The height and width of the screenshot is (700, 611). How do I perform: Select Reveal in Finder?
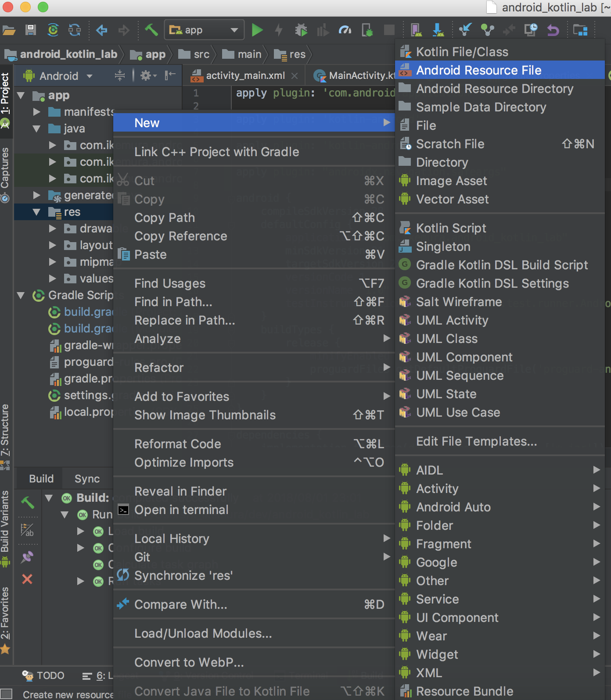tap(254, 491)
